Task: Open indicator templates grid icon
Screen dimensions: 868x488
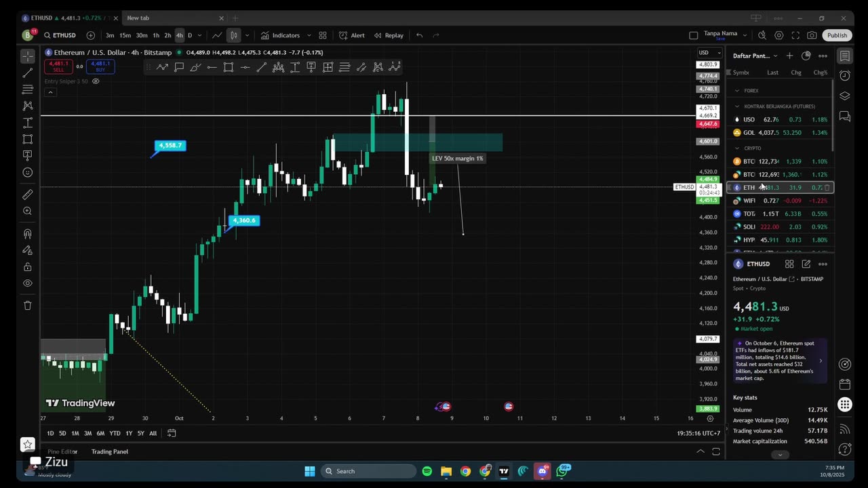Action: pos(323,35)
